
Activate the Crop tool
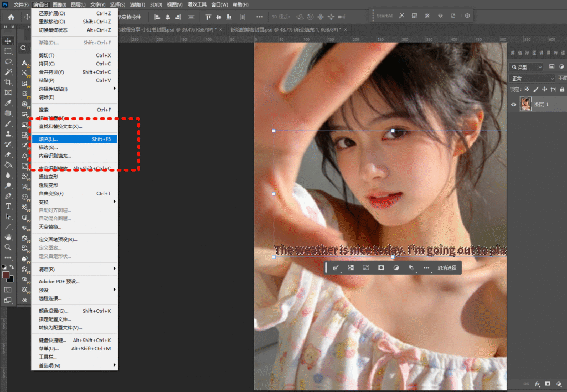(x=8, y=82)
